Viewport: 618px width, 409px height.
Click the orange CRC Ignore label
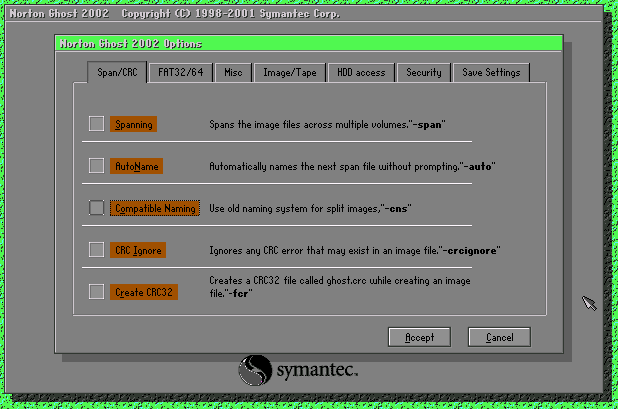138,250
